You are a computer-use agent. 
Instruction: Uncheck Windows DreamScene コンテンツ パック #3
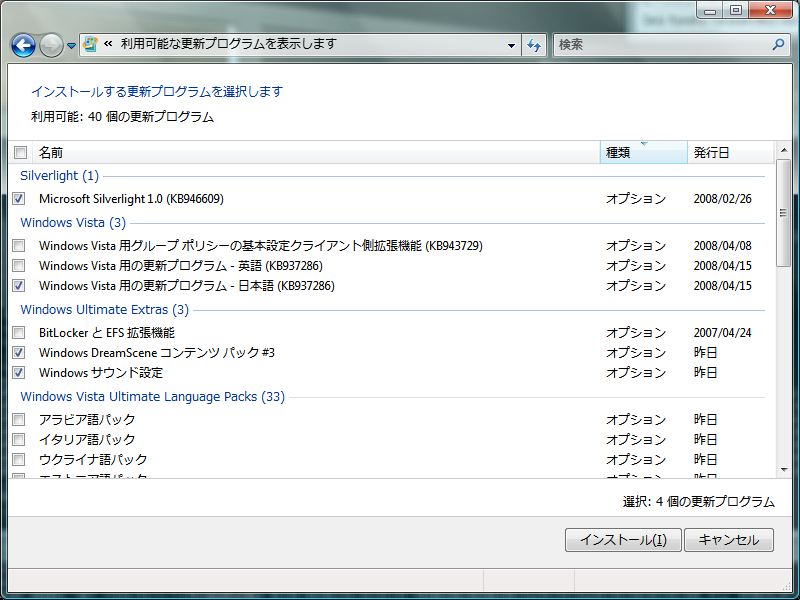pos(19,353)
